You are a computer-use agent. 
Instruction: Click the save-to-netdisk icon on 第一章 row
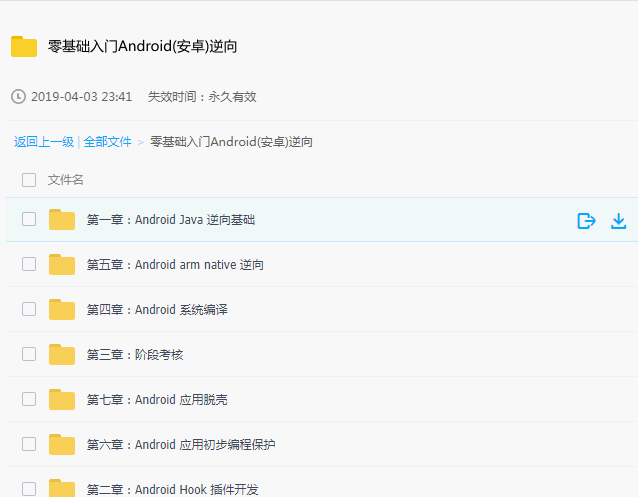coord(586,221)
